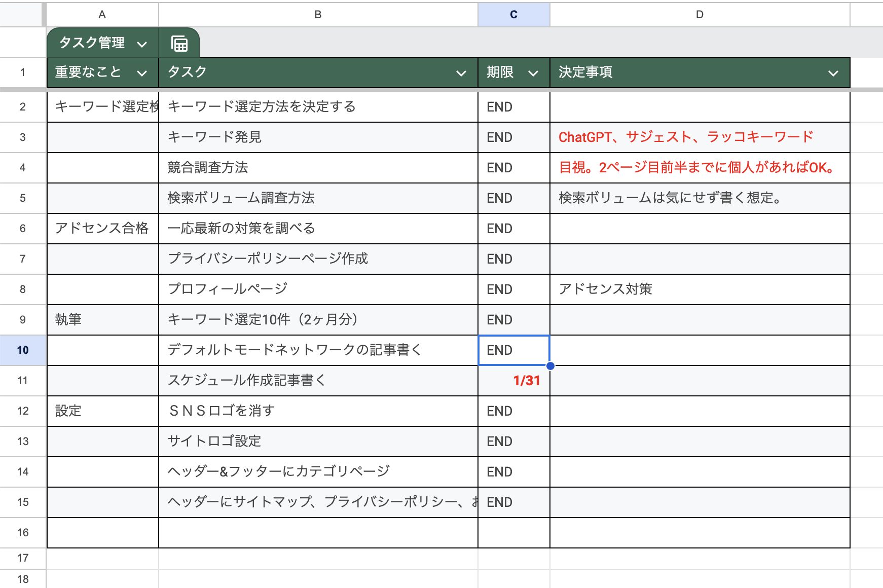Viewport: 883px width, 588px height.
Task: Select the cell containing 1/31 deadline
Action: (x=513, y=380)
